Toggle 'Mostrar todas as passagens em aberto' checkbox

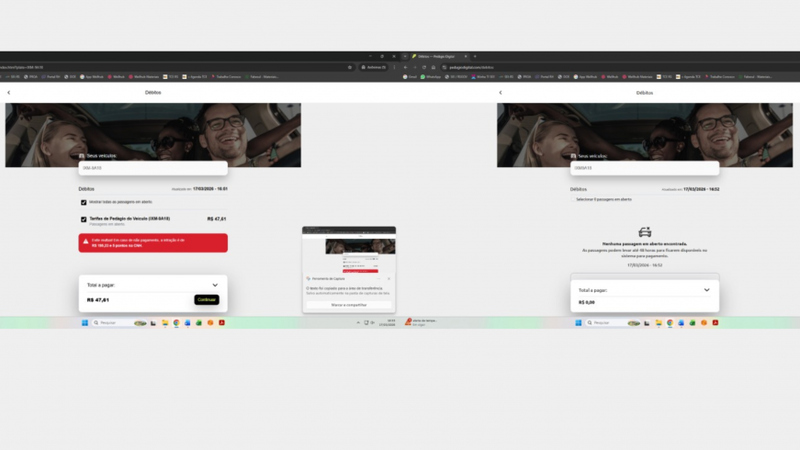(x=84, y=202)
